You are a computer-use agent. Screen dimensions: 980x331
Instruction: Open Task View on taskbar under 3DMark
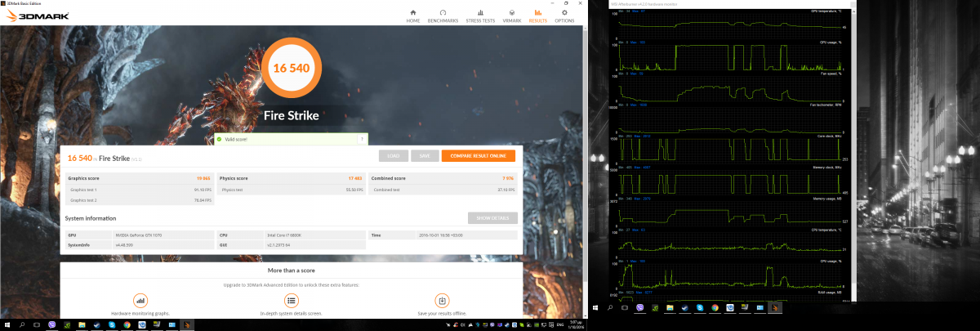(37, 325)
